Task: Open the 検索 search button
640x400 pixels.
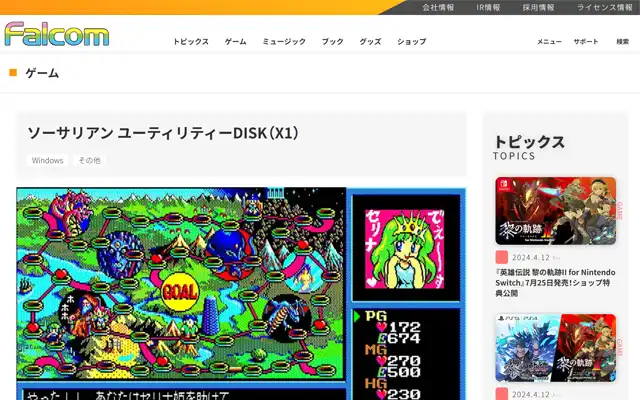Action: 622,42
